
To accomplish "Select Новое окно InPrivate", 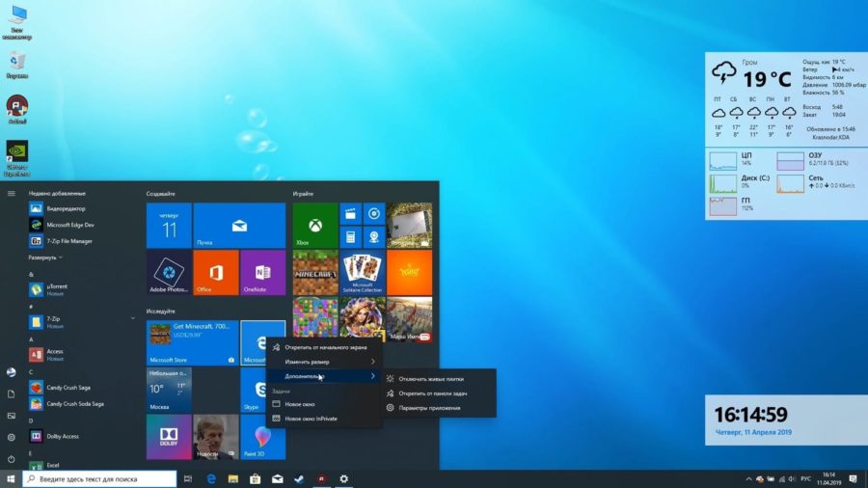I will (324, 419).
